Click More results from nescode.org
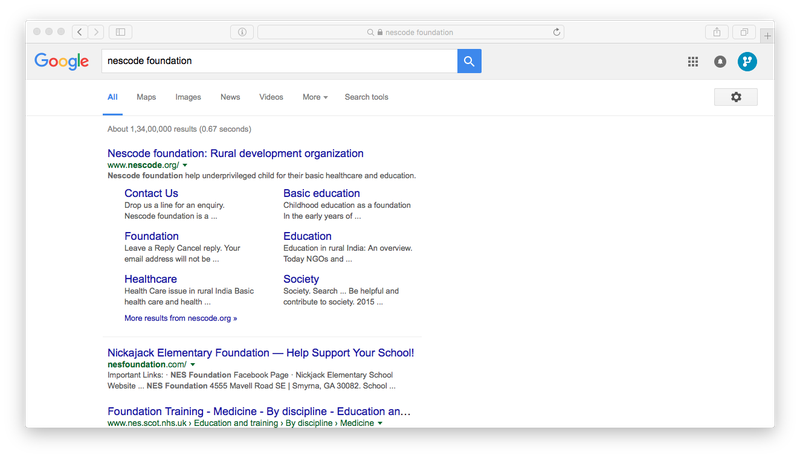The image size is (800, 458). point(181,318)
